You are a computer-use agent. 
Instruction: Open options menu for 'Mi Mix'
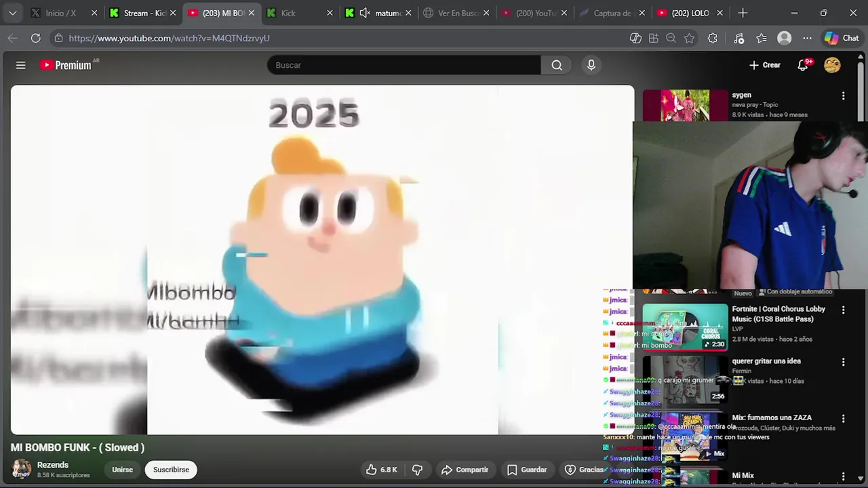[x=844, y=476]
